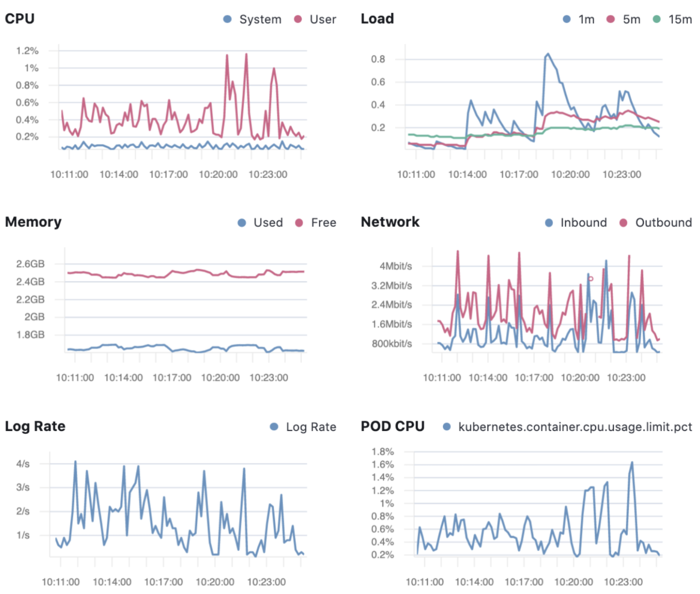The width and height of the screenshot is (700, 594).
Task: Select the POD CPU chart heading
Action: pyautogui.click(x=393, y=426)
